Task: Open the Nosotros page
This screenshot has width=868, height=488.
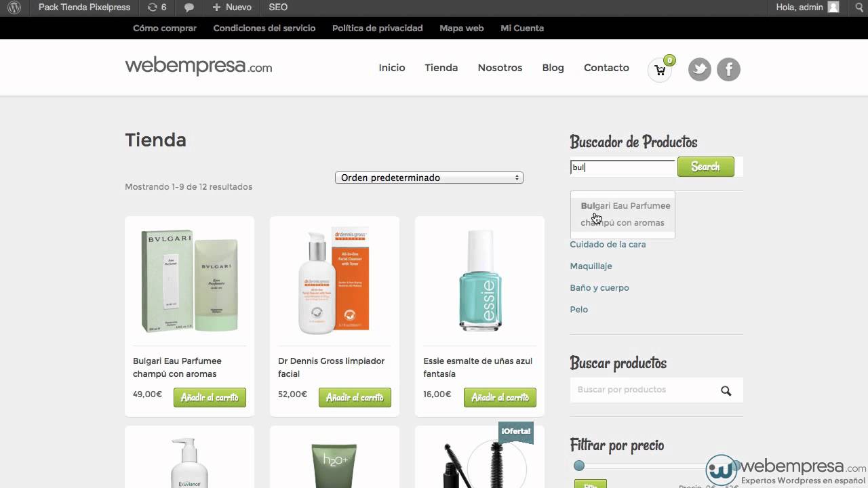Action: pyautogui.click(x=500, y=68)
